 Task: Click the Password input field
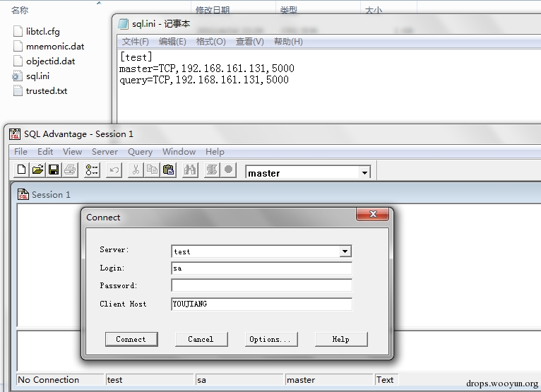[x=261, y=285]
